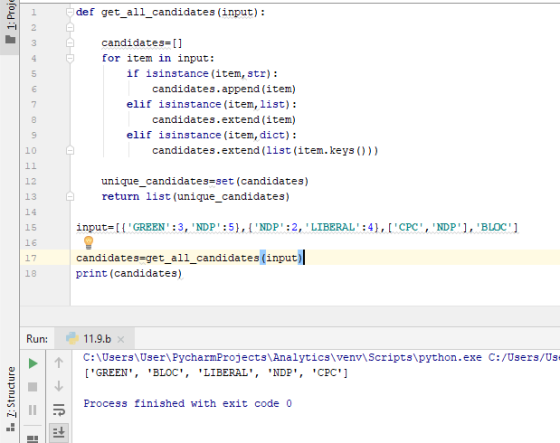Click 'Process finished with exit code 0' text

188,404
